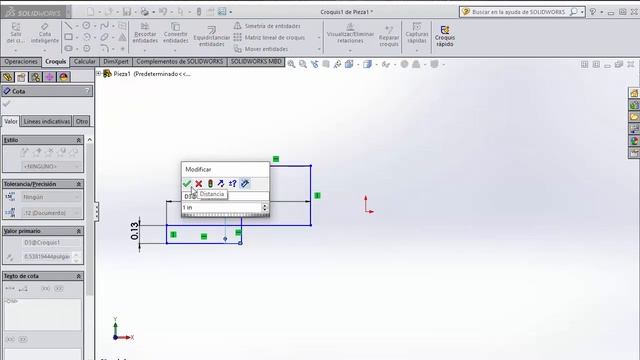The width and height of the screenshot is (640, 360).
Task: Select the Corner Rectangle tool
Action: coord(68,37)
